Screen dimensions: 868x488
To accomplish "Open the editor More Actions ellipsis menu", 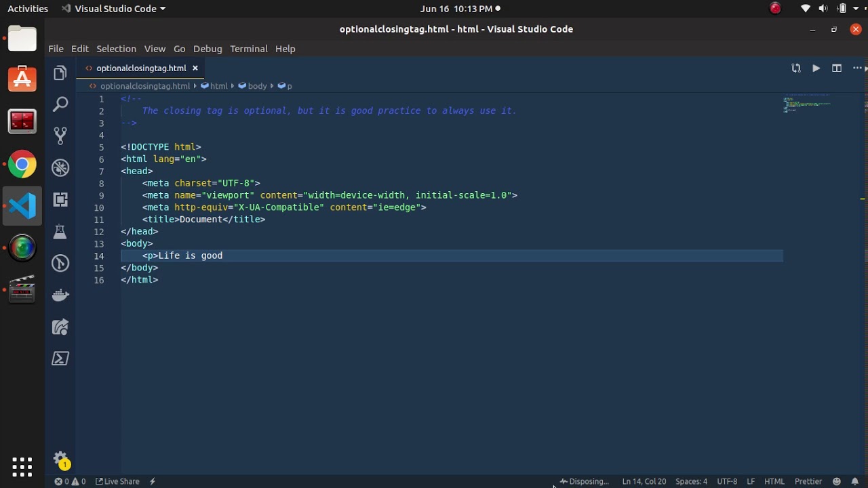I will coord(857,68).
